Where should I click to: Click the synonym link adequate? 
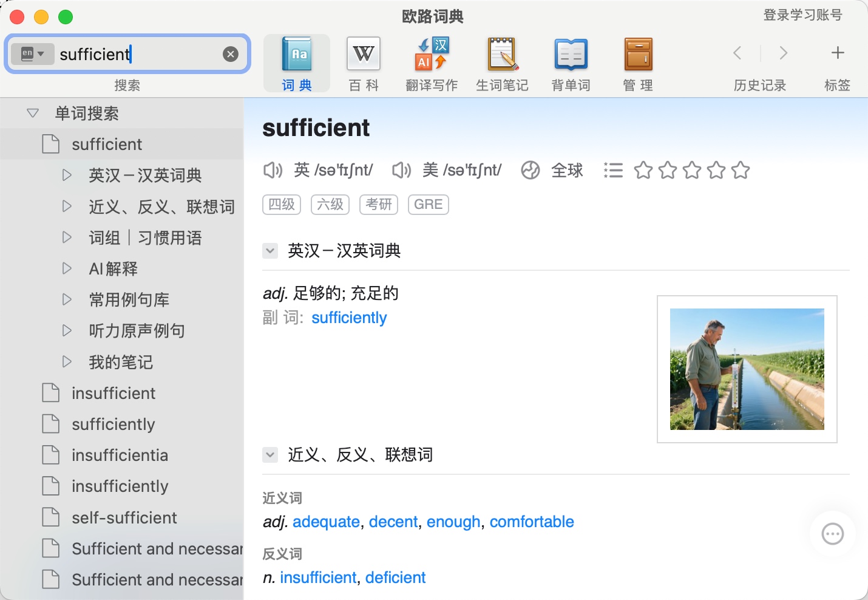click(x=326, y=522)
